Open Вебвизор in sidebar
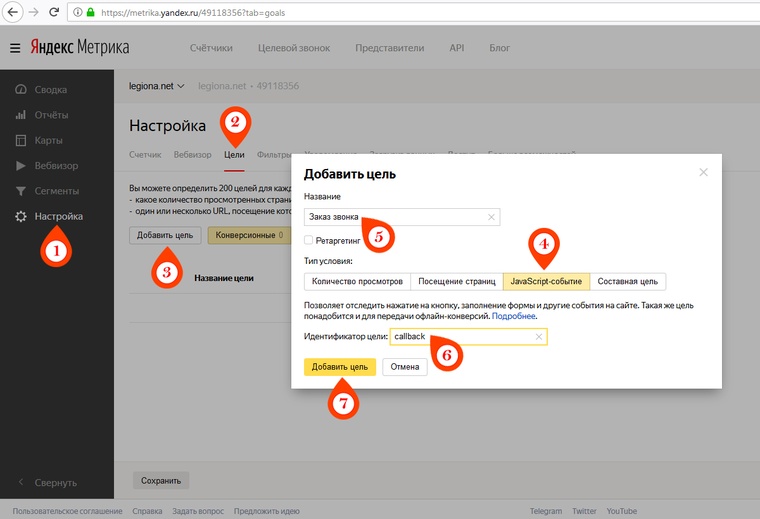Screen dimensions: 760x519 pyautogui.click(x=56, y=165)
